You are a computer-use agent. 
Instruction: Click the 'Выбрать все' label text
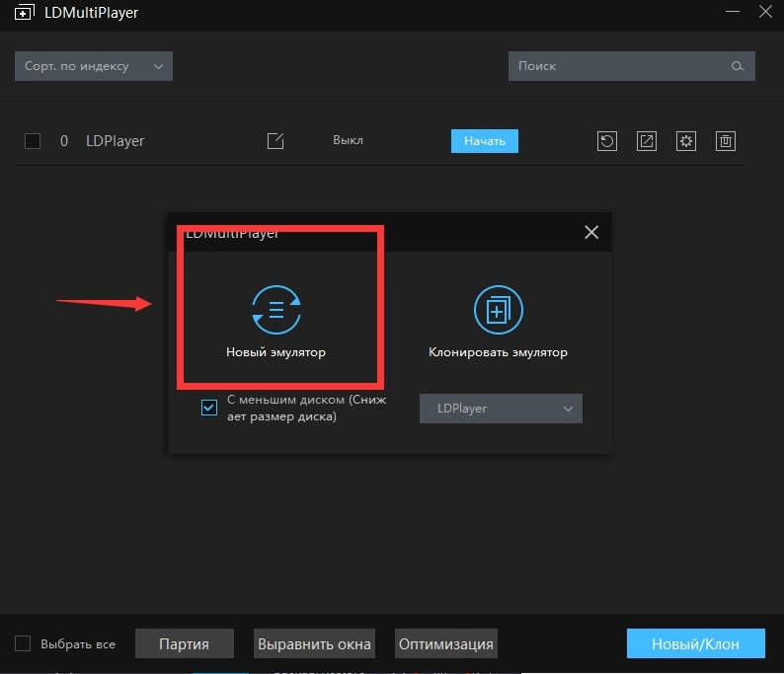(78, 644)
